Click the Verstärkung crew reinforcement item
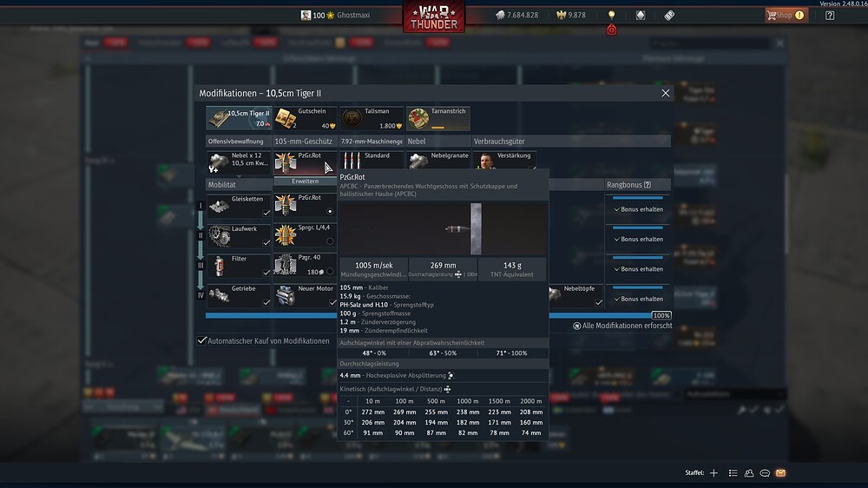The height and width of the screenshot is (488, 868). pyautogui.click(x=504, y=160)
